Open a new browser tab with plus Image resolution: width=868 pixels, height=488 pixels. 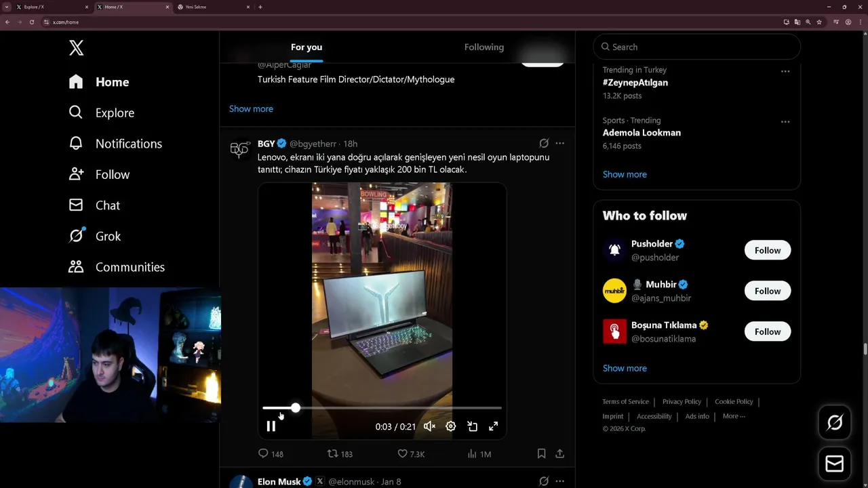(260, 7)
